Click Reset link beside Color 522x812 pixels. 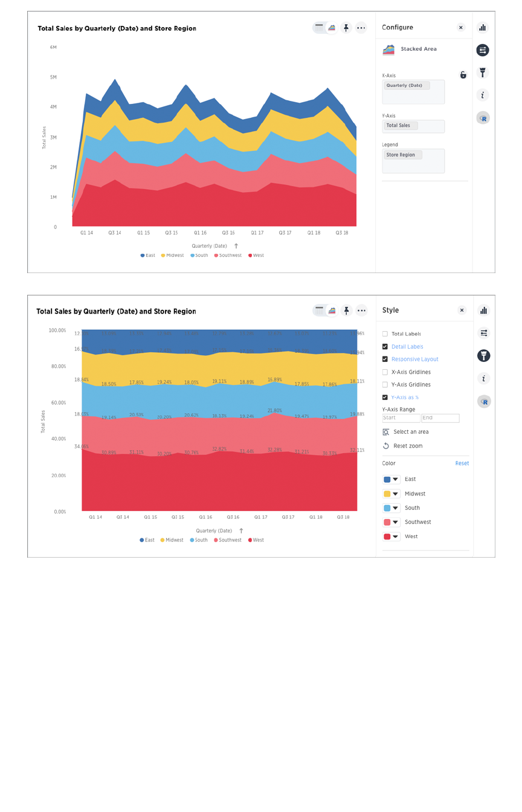(x=462, y=463)
